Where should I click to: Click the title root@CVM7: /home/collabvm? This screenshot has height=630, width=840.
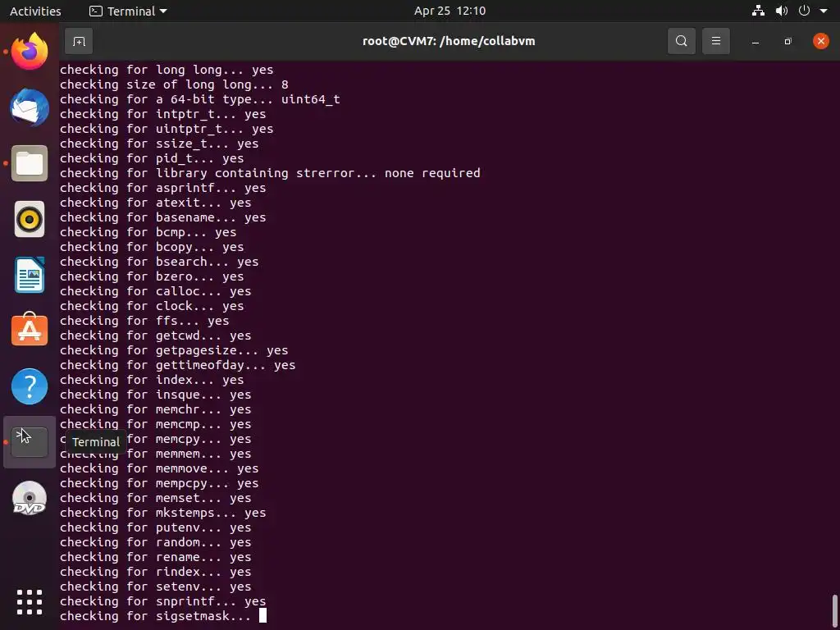449,41
